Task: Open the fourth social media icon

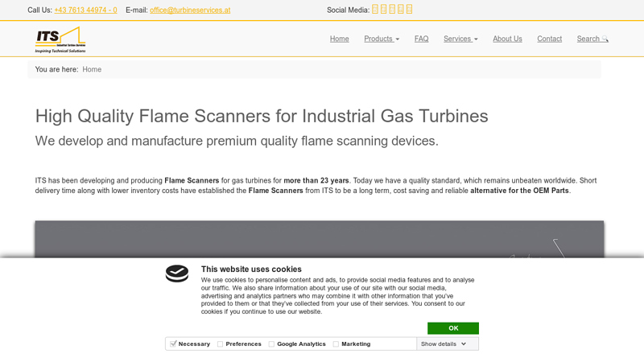Action: [x=400, y=10]
